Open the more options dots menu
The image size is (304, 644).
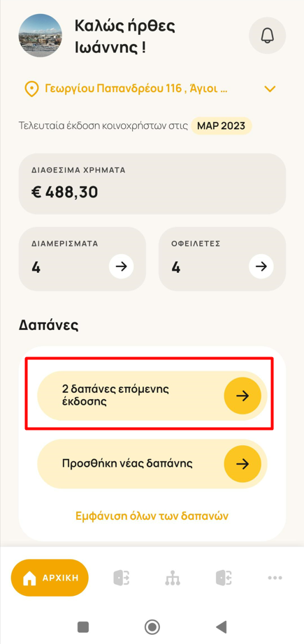point(275,578)
